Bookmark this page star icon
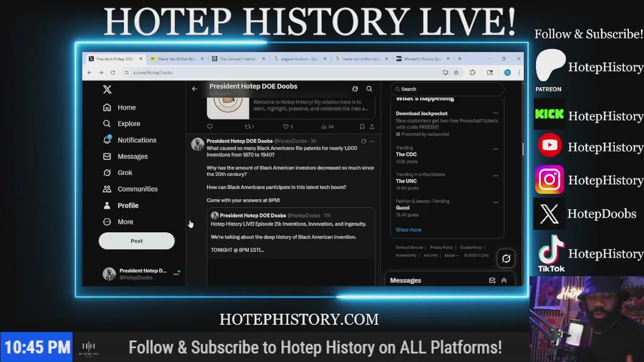The height and width of the screenshot is (362, 644). tap(456, 72)
